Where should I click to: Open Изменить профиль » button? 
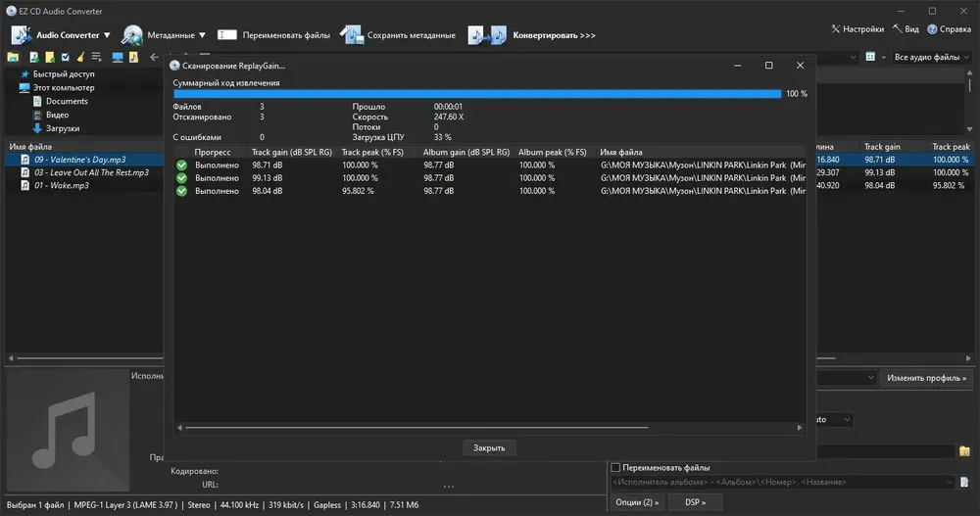click(x=926, y=378)
